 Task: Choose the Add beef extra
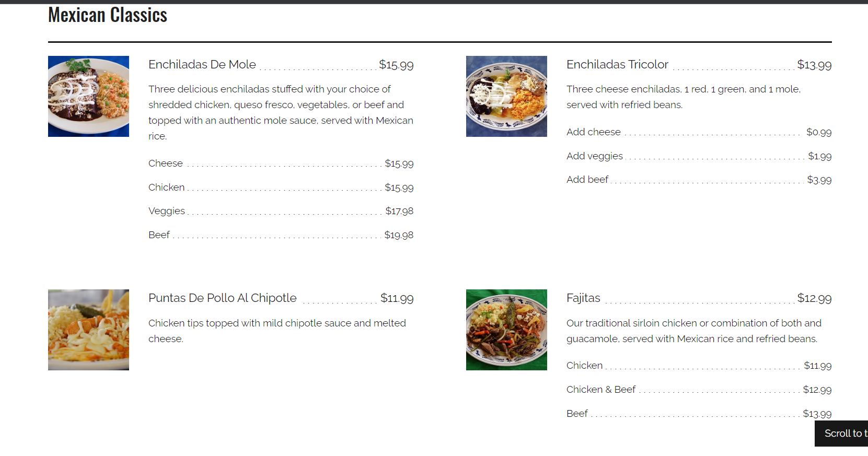point(587,180)
